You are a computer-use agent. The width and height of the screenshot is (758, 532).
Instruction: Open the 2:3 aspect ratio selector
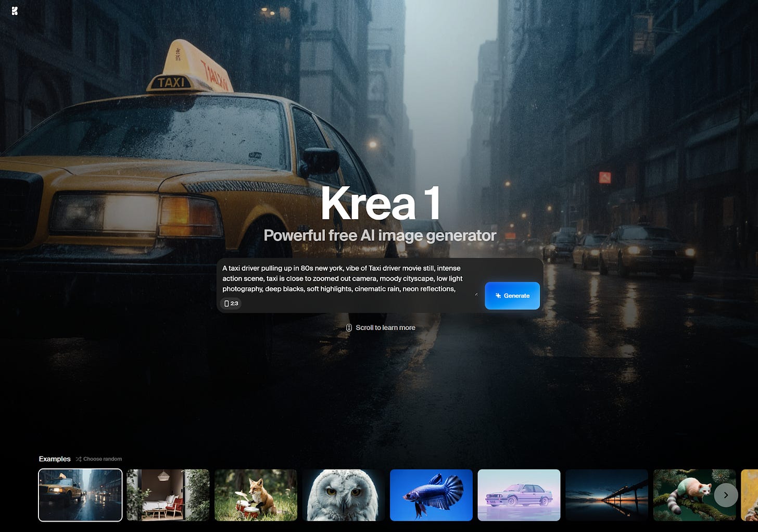coord(231,303)
